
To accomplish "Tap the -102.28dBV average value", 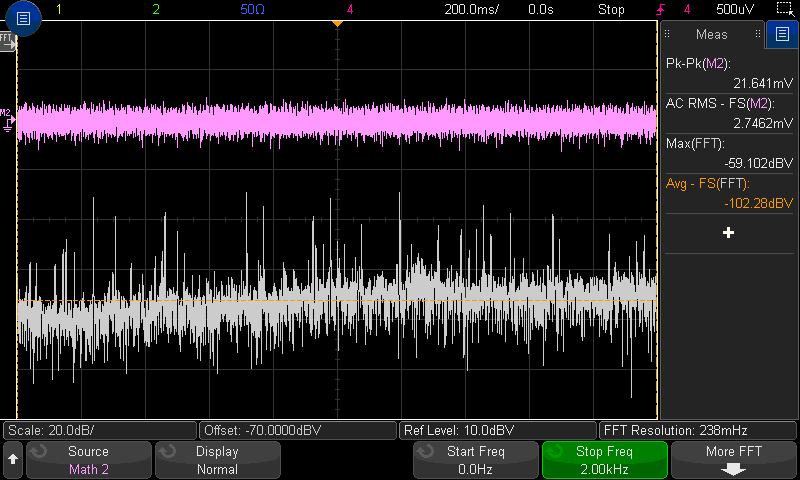I will (759, 203).
